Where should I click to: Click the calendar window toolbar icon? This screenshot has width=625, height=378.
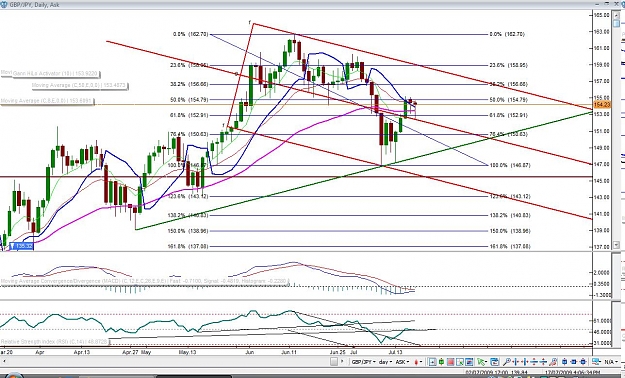pos(495,362)
